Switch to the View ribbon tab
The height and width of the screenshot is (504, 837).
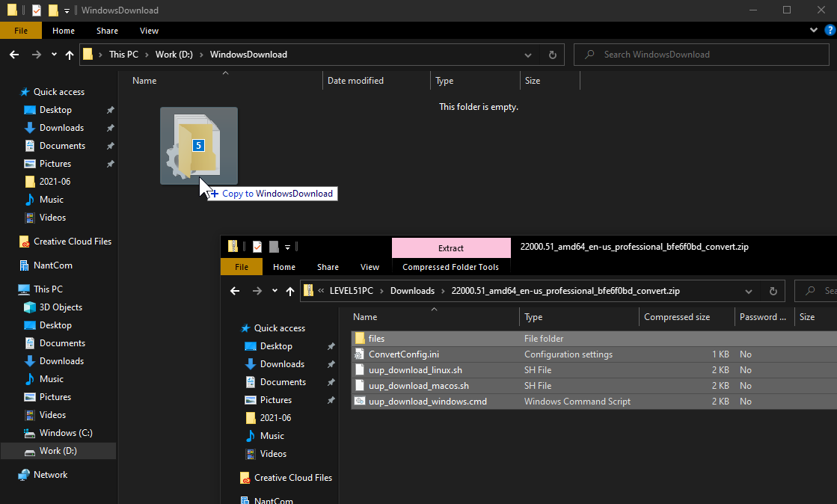[x=149, y=31]
